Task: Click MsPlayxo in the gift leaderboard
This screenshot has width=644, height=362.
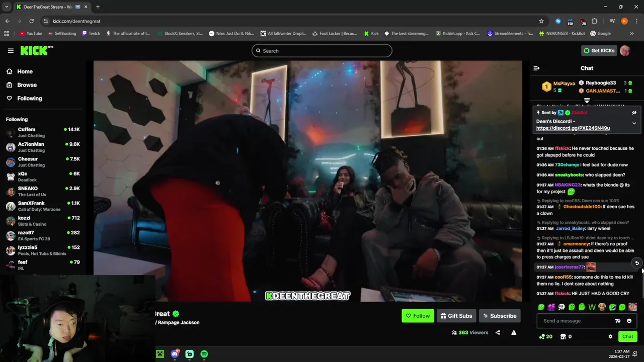Action: pos(564,83)
